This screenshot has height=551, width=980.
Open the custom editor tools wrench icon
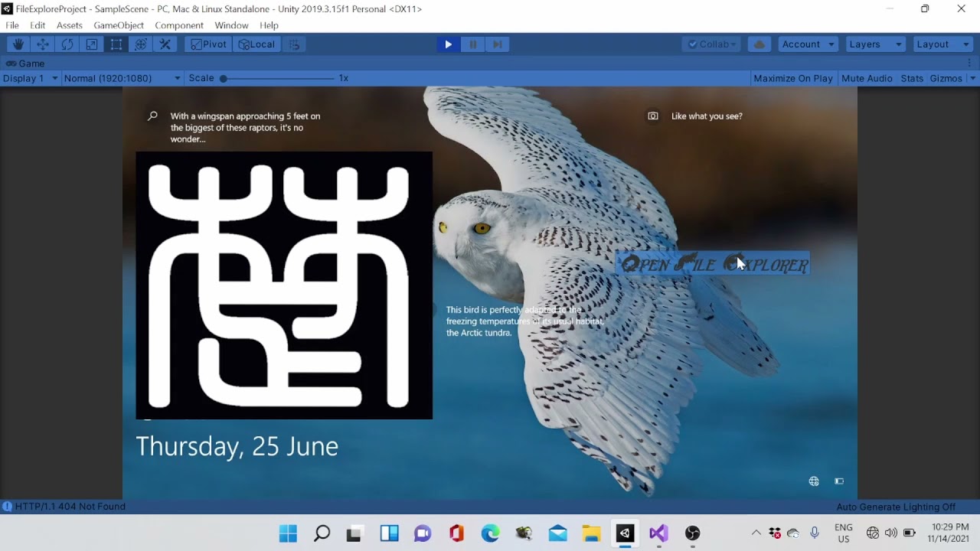pos(165,44)
